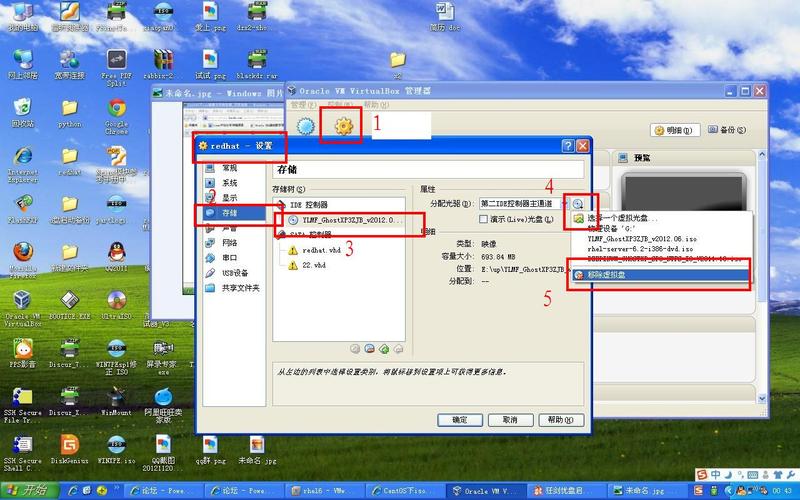Select the Network (网络) settings category
The image size is (800, 500).
coord(229,243)
